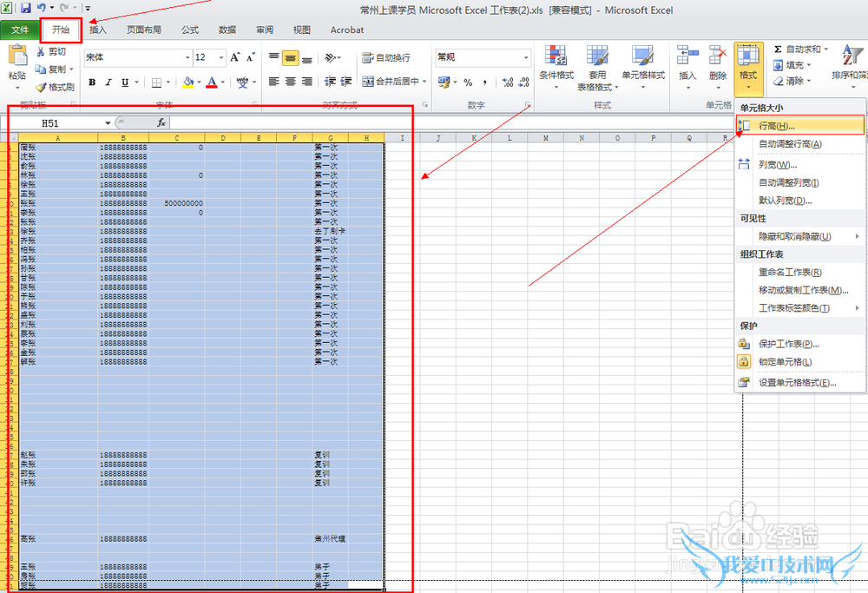Toggle Bold formatting
The width and height of the screenshot is (868, 593).
91,82
